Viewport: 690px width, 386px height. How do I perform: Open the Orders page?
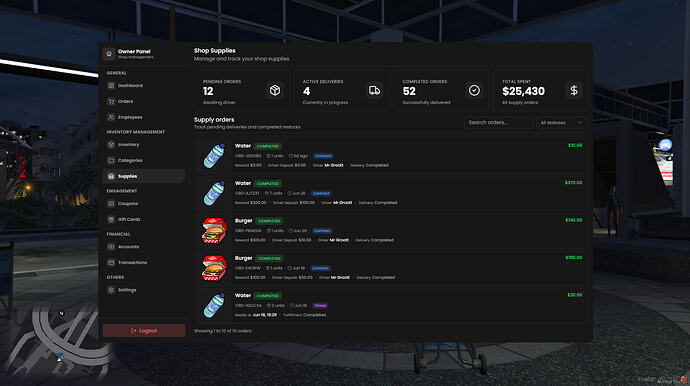point(144,101)
